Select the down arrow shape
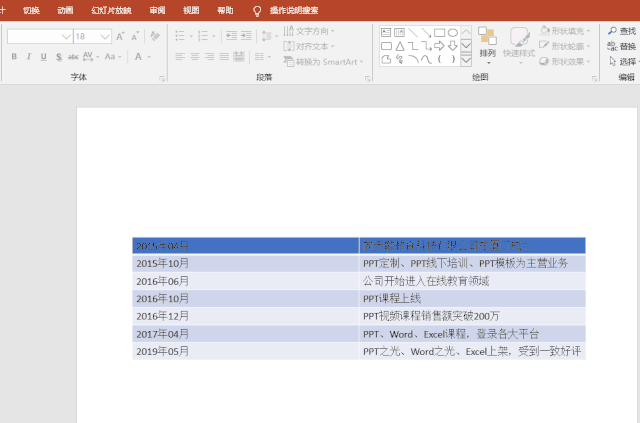Image resolution: width=640 pixels, height=423 pixels. [453, 46]
